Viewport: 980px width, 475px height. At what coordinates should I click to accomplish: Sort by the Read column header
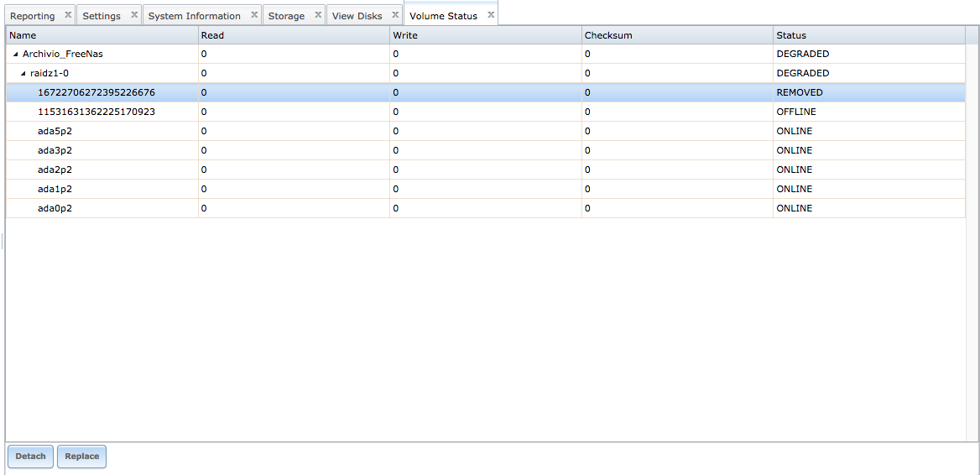[x=294, y=35]
